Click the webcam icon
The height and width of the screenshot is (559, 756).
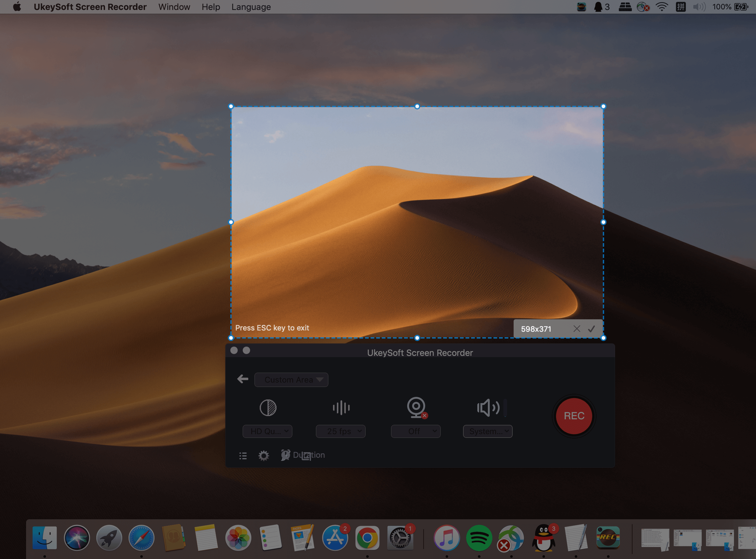(x=416, y=407)
